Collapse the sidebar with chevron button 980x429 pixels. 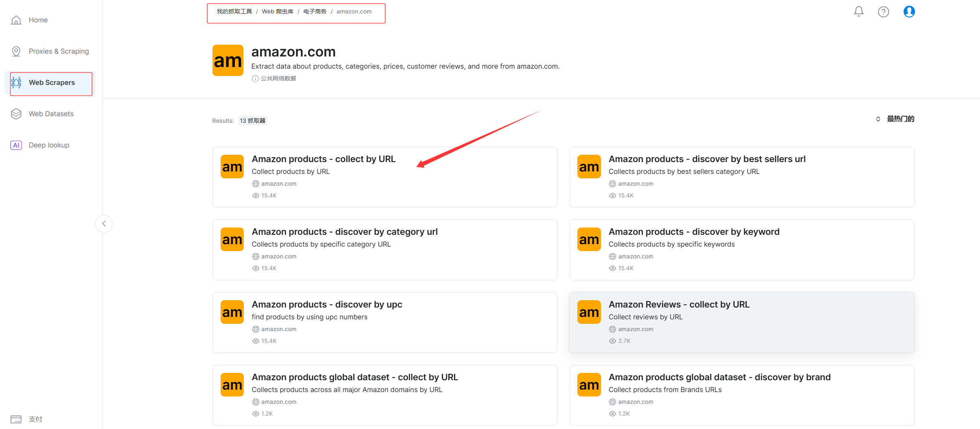pos(104,223)
